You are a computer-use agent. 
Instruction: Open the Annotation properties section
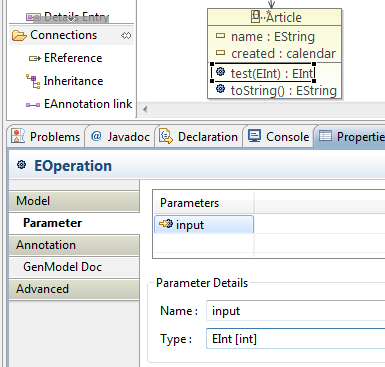point(74,245)
